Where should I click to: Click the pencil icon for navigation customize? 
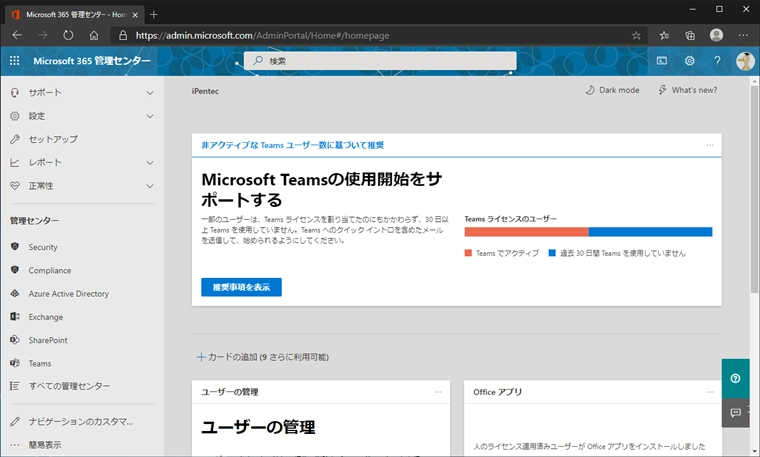click(15, 421)
